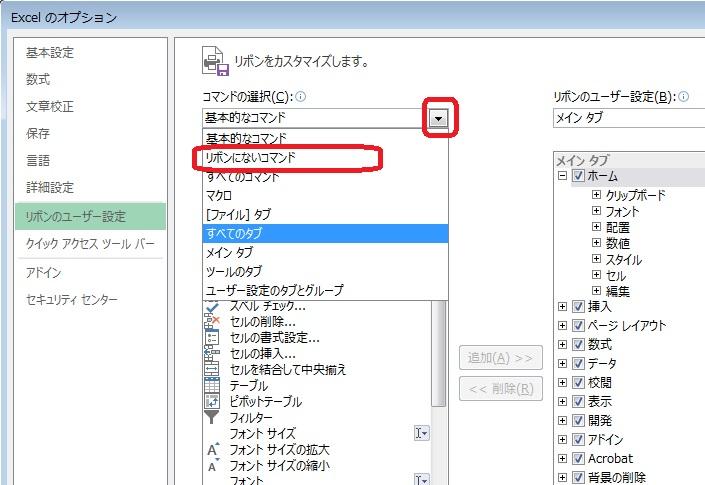Expand the フォント group in tree
705x485 pixels.
[596, 211]
